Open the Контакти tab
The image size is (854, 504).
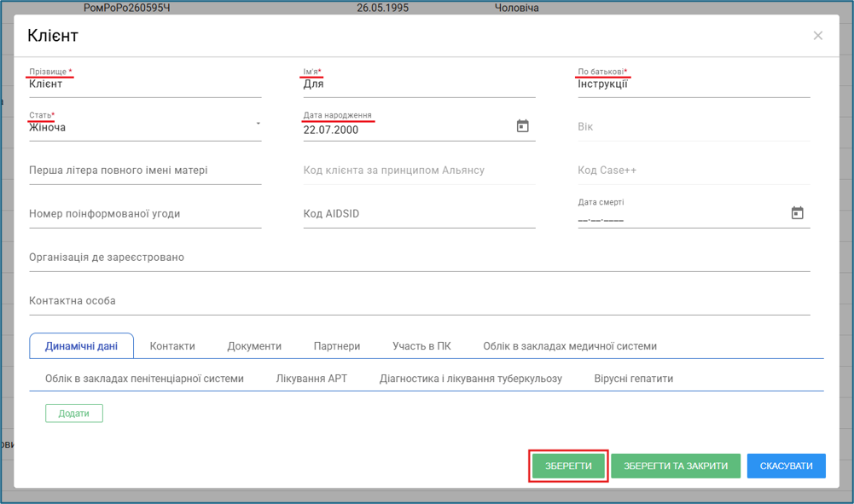pyautogui.click(x=172, y=346)
